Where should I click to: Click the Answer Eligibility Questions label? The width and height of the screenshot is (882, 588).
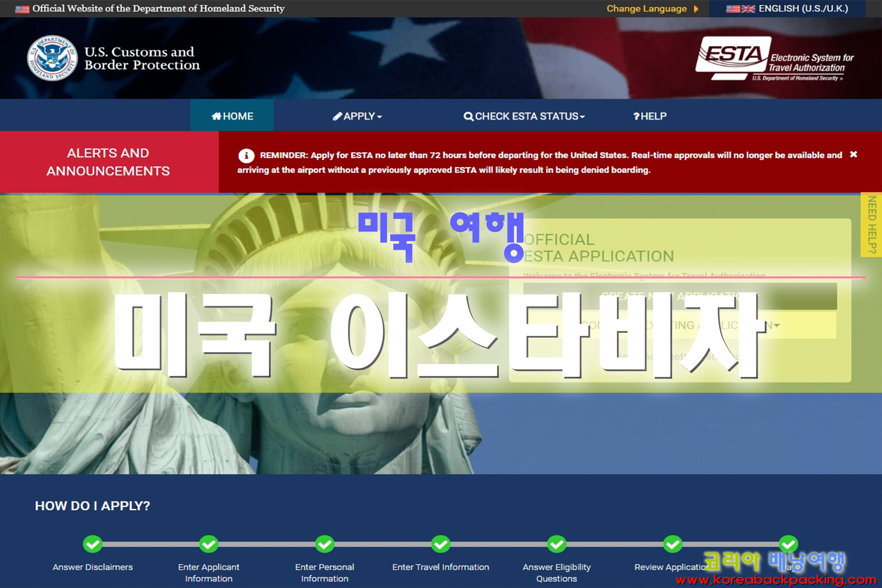557,573
